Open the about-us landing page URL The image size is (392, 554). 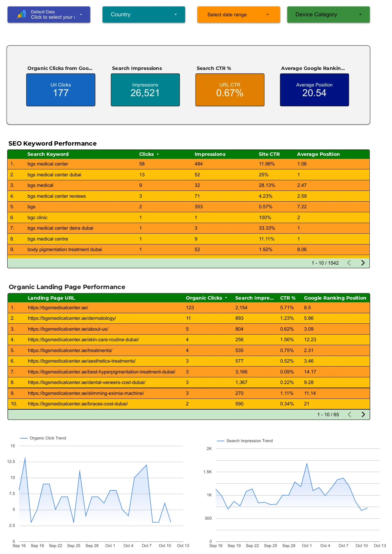click(x=68, y=329)
